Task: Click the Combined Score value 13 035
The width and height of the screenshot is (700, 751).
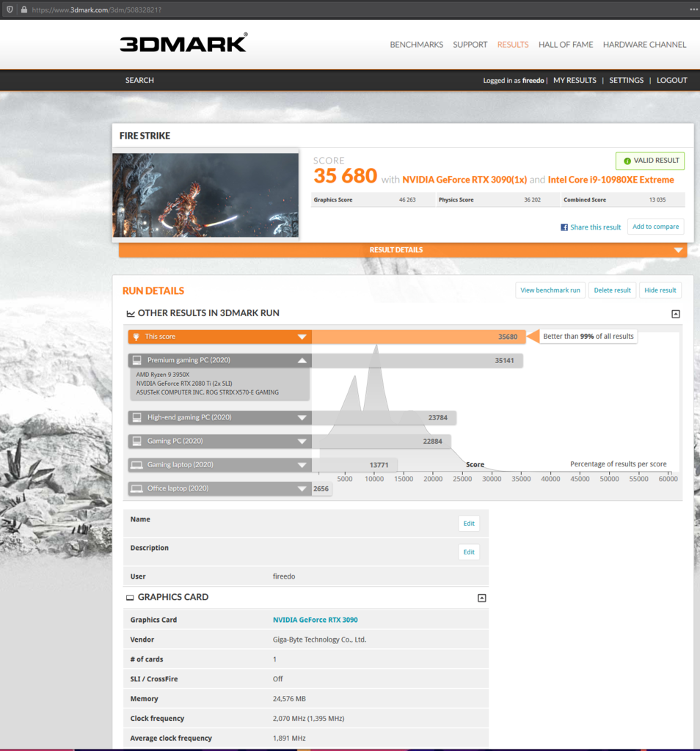Action: (657, 199)
